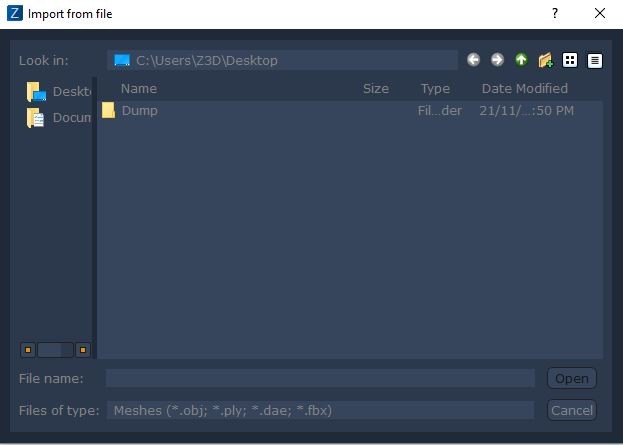Go back to the previous folder
This screenshot has height=445, width=623.
(473, 60)
